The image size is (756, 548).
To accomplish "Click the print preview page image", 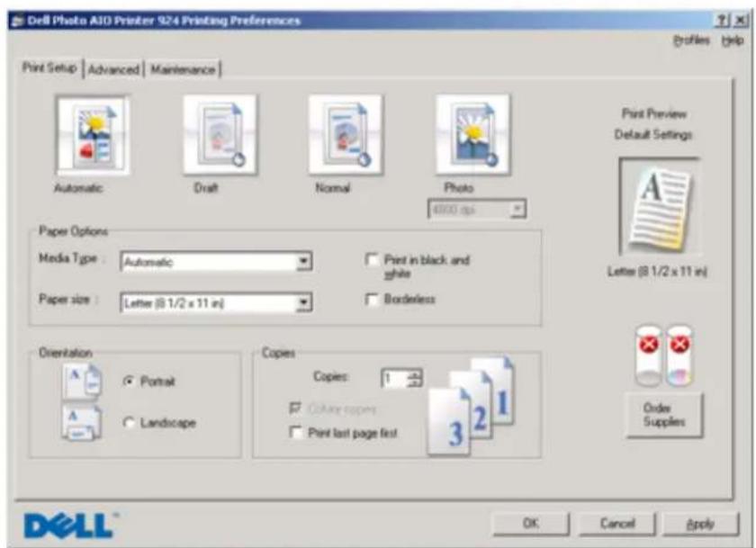I will pos(660,207).
